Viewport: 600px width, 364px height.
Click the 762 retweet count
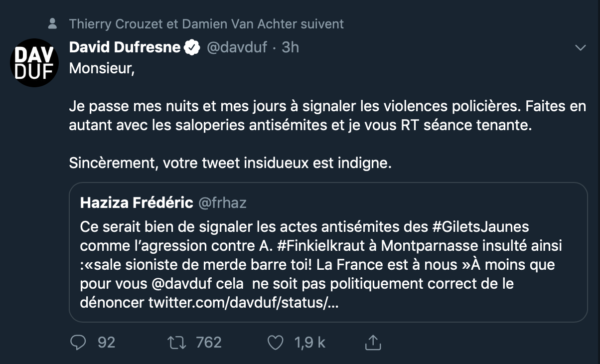click(209, 343)
